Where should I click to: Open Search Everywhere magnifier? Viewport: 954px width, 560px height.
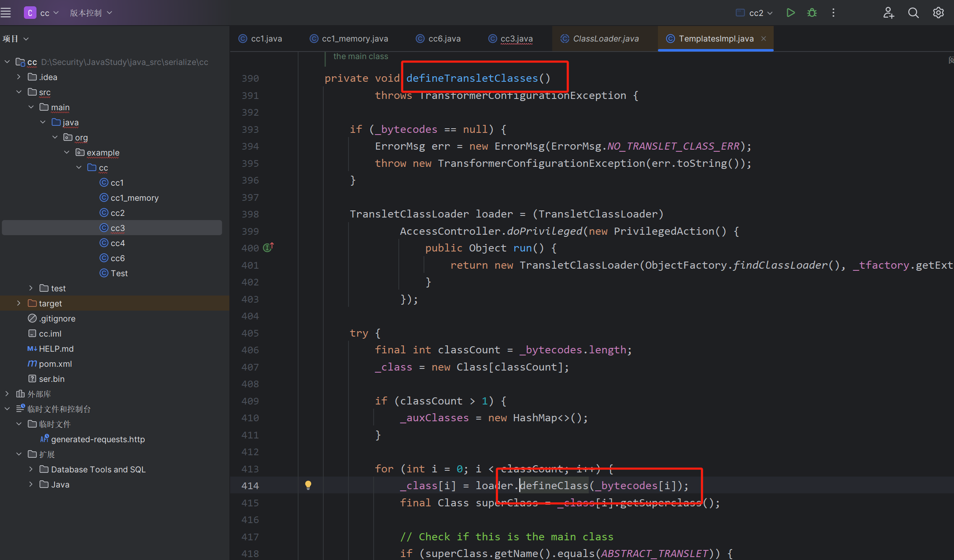(x=913, y=13)
